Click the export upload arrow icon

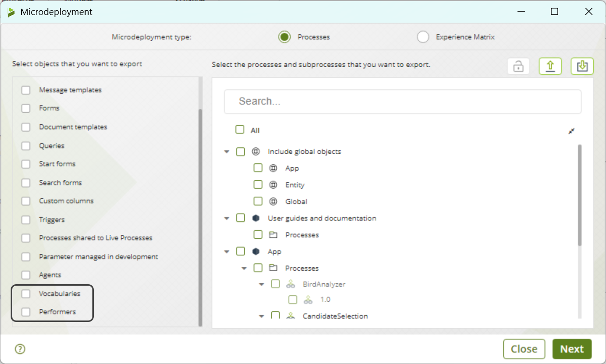pyautogui.click(x=550, y=66)
